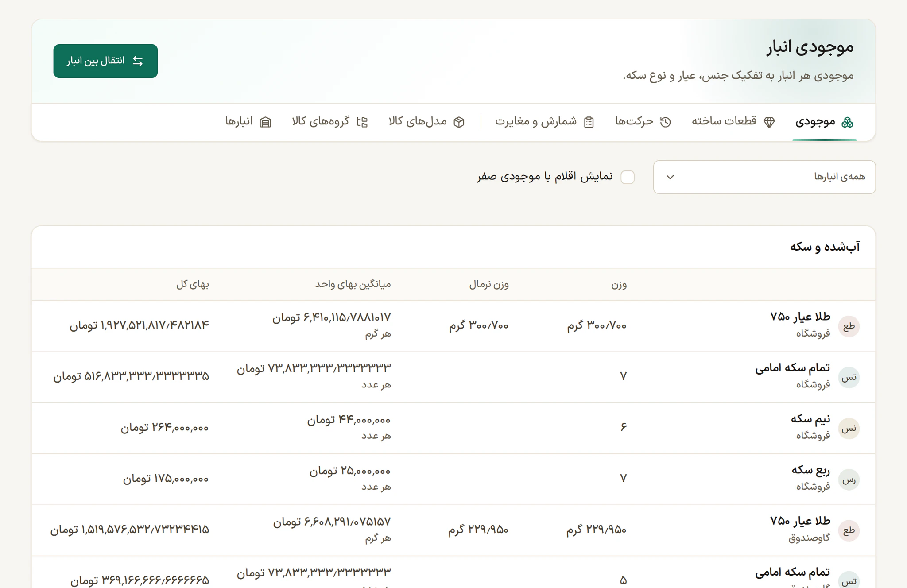907x588 pixels.
Task: Switch to the حرکت‌ها tab
Action: pos(643,122)
